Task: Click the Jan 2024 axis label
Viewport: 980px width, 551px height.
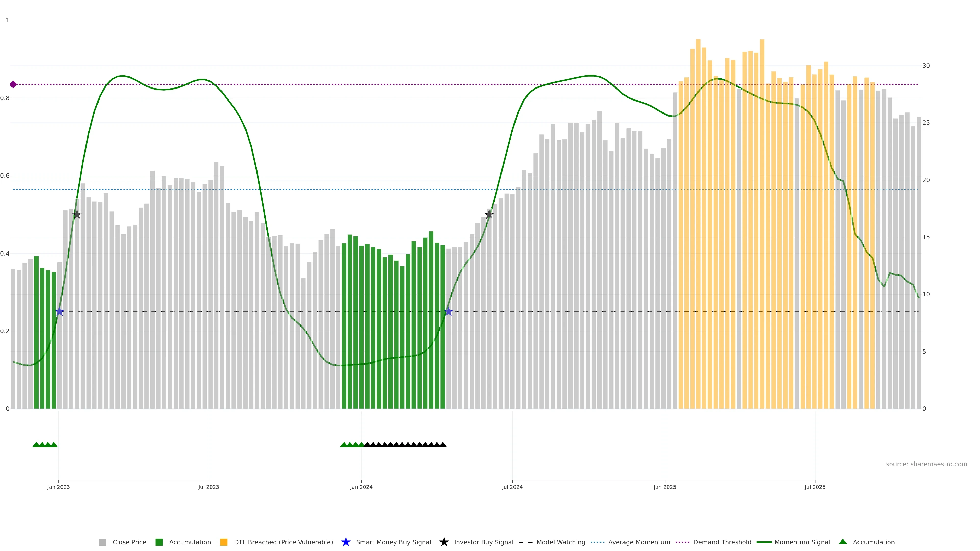Action: tap(361, 487)
